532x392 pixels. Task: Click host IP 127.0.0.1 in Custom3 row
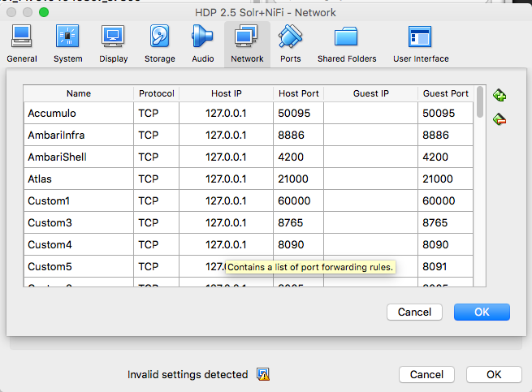(227, 223)
